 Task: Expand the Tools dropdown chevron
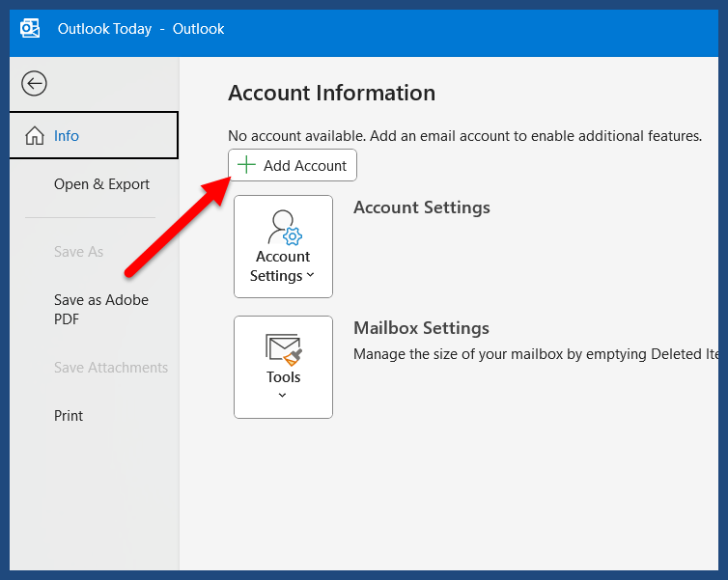(x=282, y=396)
